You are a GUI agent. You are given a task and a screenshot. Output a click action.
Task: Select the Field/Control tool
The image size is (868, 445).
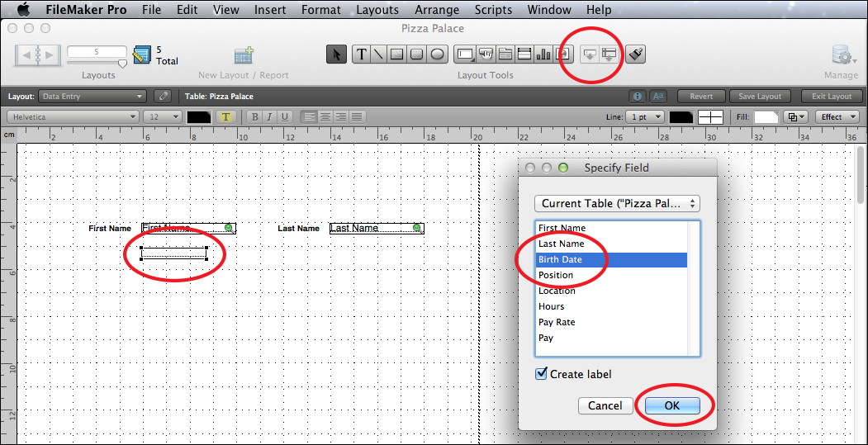pos(465,54)
